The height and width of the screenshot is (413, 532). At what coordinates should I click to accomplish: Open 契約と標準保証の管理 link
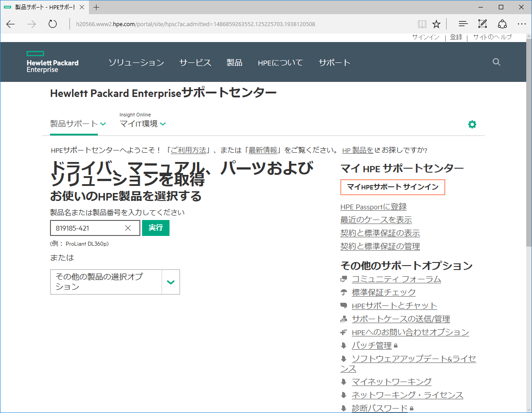point(380,247)
